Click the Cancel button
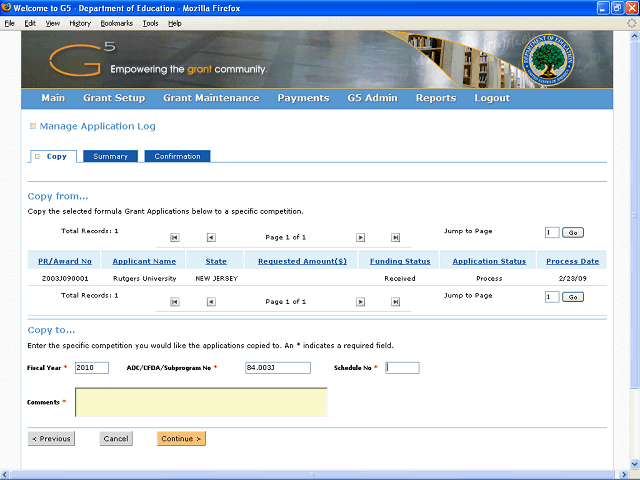This screenshot has width=640, height=480. 116,439
